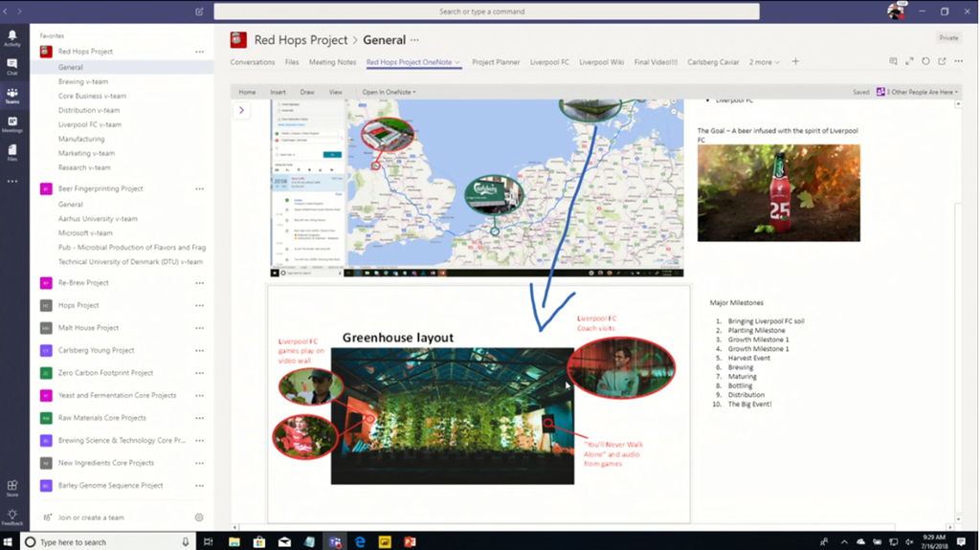Reload the OneNote tab
The image size is (980, 550).
[925, 62]
